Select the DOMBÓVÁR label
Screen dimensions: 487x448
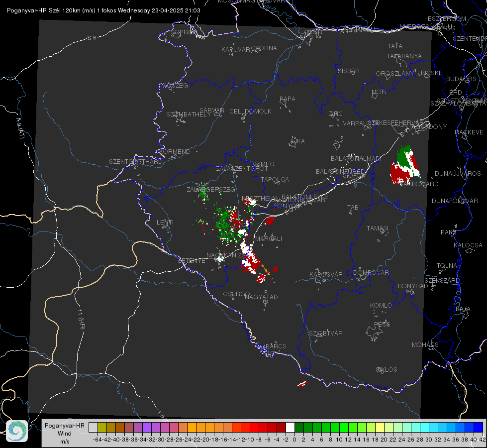(371, 273)
